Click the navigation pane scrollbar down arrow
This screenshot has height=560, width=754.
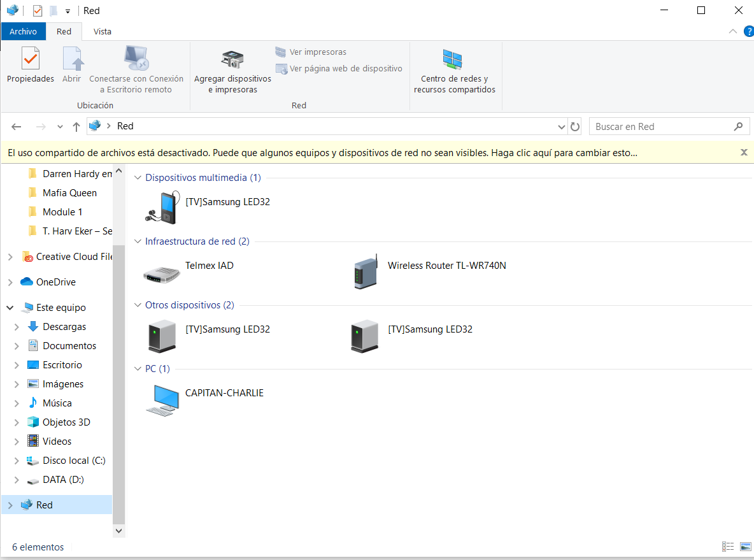[x=118, y=530]
